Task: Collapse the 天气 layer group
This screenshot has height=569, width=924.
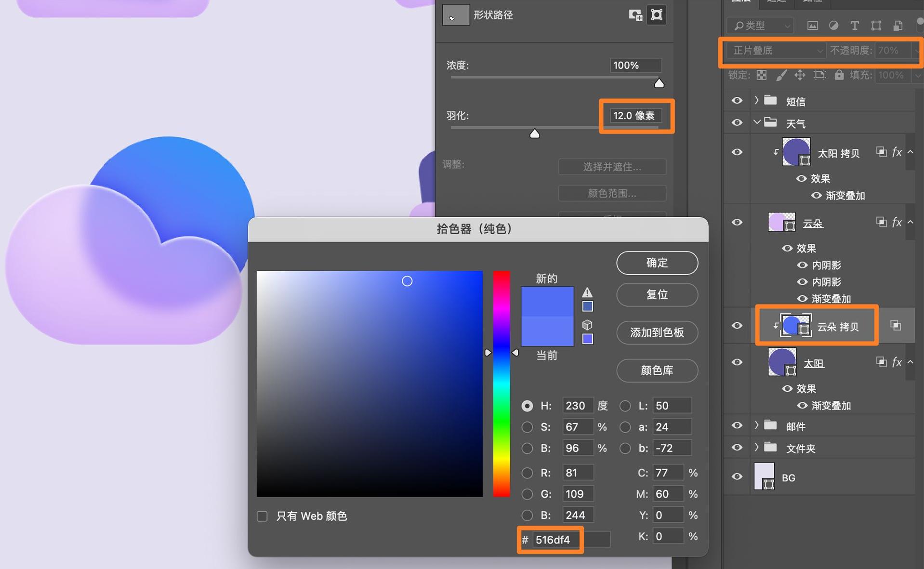Action: point(756,122)
